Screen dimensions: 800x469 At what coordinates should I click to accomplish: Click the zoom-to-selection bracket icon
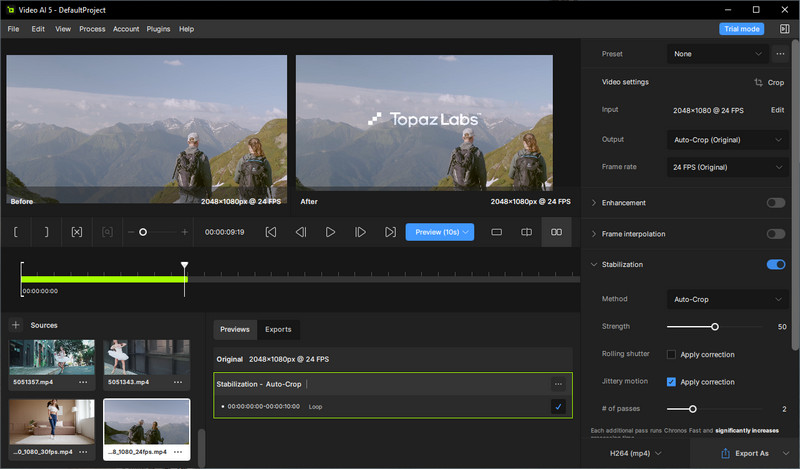pos(107,232)
